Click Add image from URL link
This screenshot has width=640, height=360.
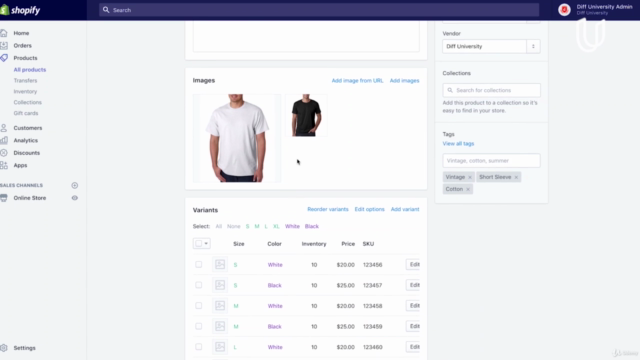click(358, 80)
